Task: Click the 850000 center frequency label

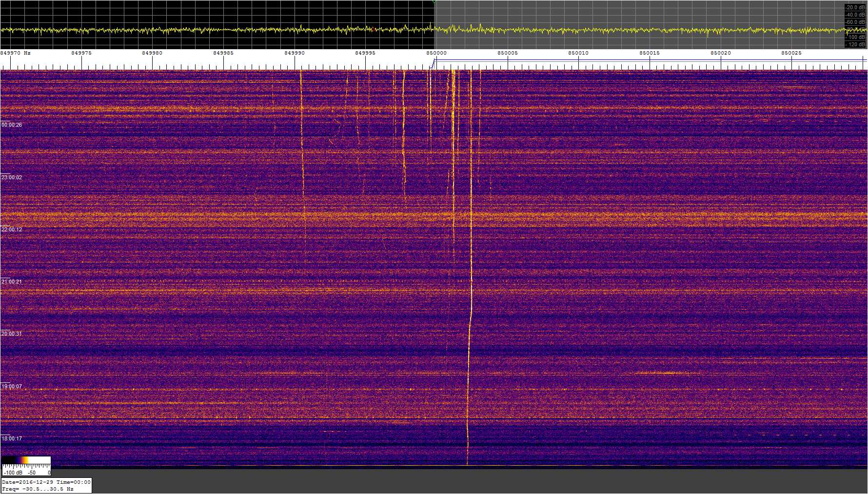Action: click(x=436, y=53)
